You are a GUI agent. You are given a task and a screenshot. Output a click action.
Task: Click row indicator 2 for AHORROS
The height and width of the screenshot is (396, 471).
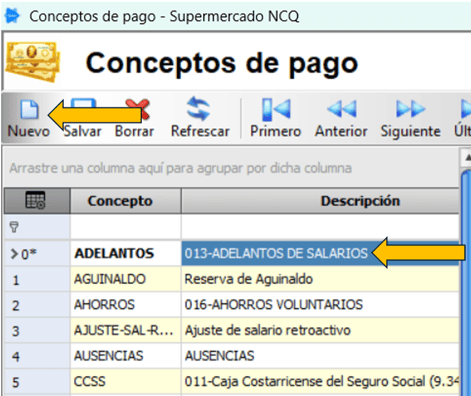click(x=37, y=305)
